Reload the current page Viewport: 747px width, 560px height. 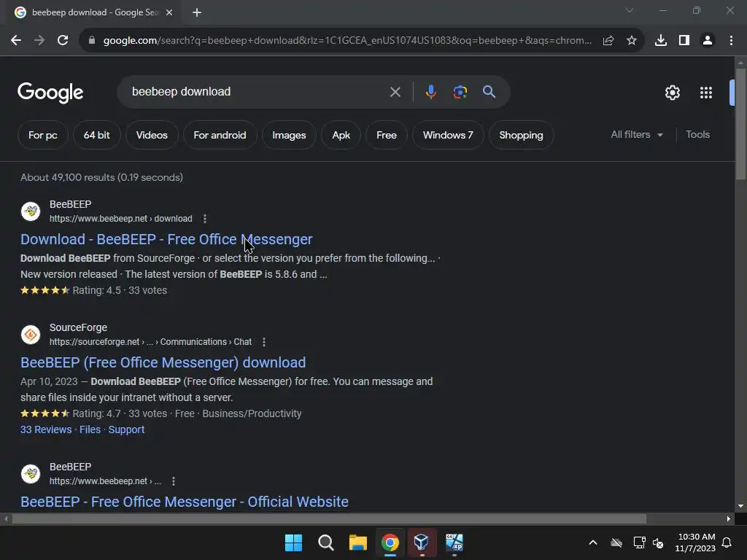click(63, 41)
